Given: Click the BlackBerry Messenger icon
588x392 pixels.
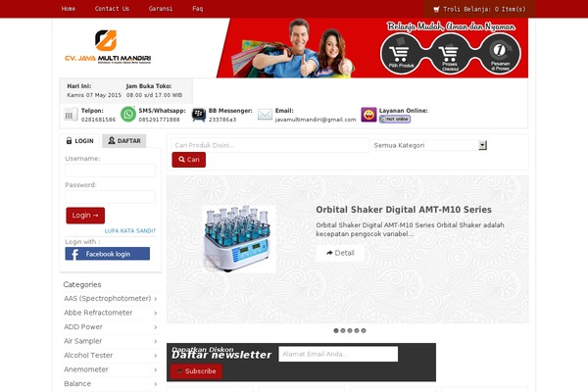Looking at the screenshot, I should point(198,115).
